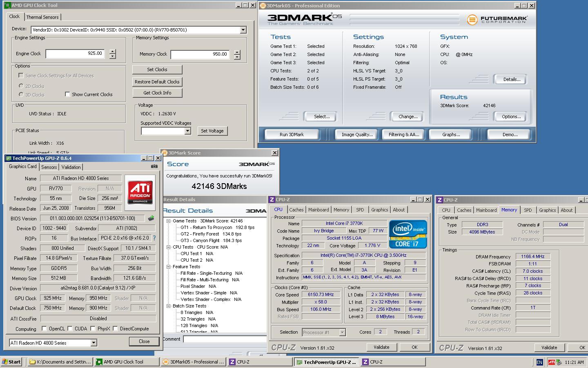The width and height of the screenshot is (588, 368).
Task: Increase Engine Clock with up stepper arrow
Action: [112, 52]
